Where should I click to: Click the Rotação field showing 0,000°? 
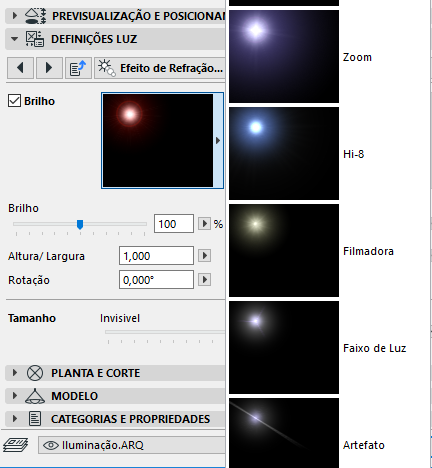pos(156,280)
